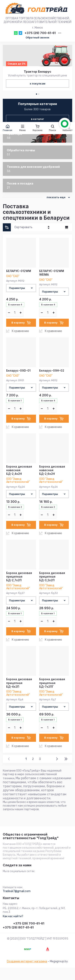Expand Параметры for БЕЛАРУС-012WM
Screen dimensions: 75x980
[x=21, y=288]
